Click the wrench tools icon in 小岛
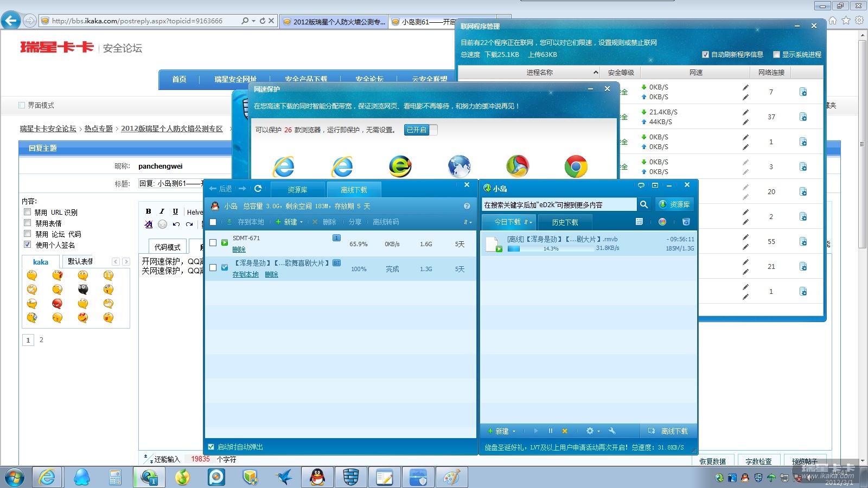Screen dimensions: 868x488 (612, 431)
